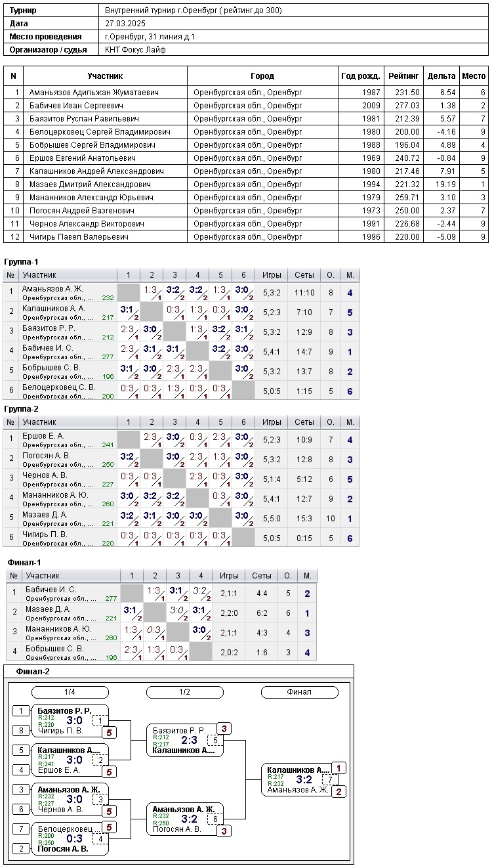Click match number 6 box in semifinal
492x868 pixels.
[x=214, y=819]
